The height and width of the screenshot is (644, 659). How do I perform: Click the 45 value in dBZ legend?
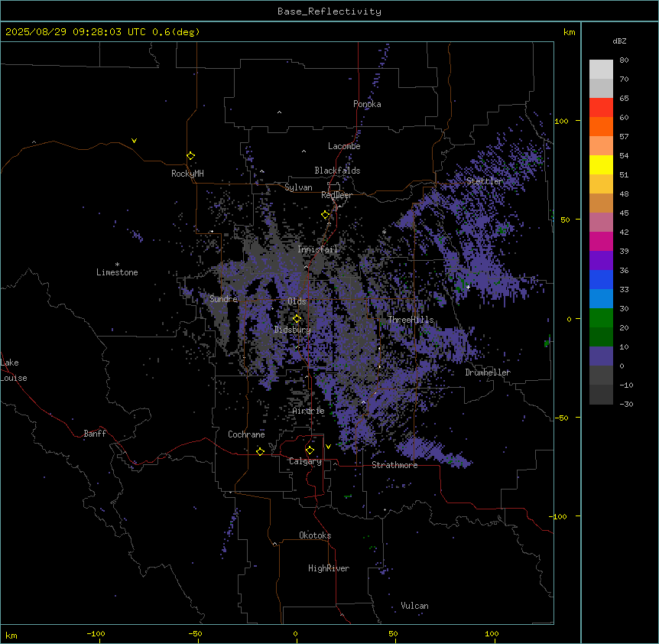click(624, 213)
